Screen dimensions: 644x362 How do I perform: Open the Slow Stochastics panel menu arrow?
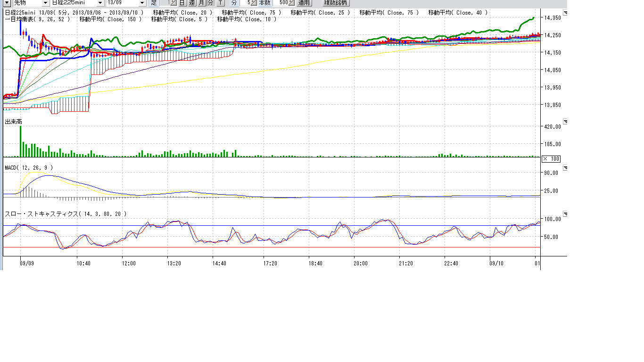tap(565, 214)
